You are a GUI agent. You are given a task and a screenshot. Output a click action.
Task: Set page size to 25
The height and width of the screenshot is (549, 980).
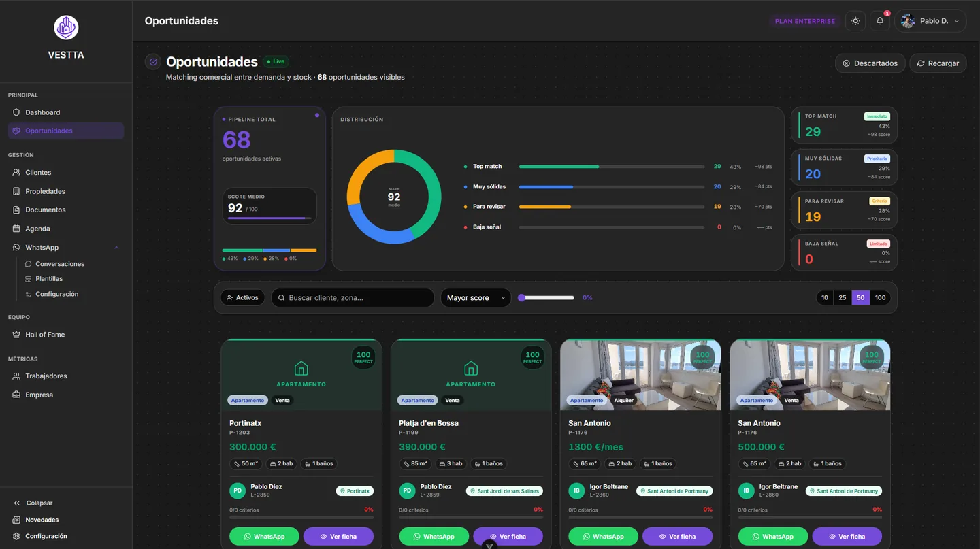coord(843,298)
